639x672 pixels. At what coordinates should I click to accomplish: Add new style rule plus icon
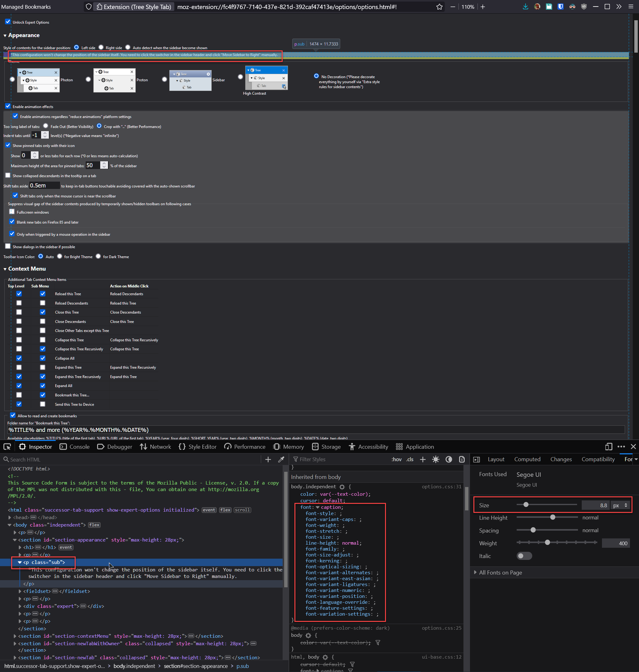tap(423, 459)
